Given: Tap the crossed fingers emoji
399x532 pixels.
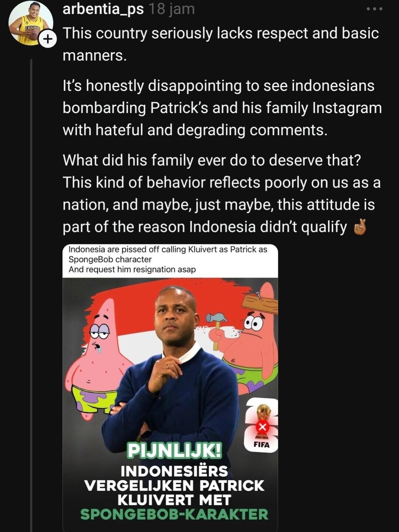Looking at the screenshot, I should tap(360, 227).
